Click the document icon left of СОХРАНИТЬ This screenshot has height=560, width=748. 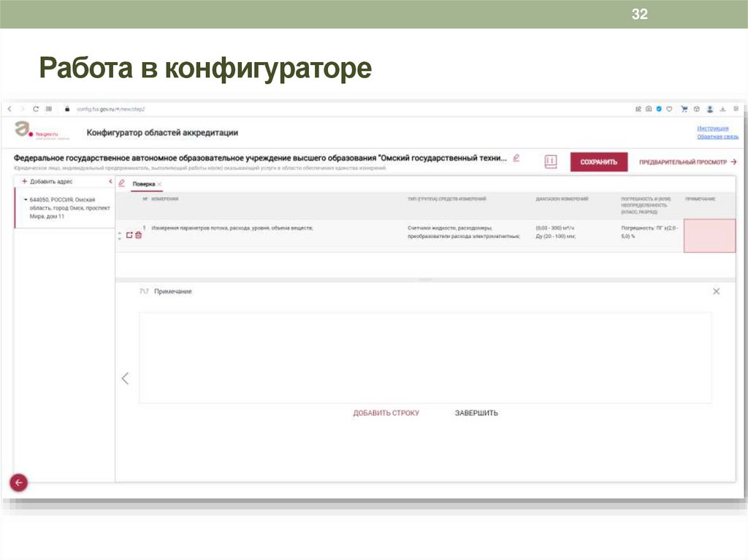(550, 161)
